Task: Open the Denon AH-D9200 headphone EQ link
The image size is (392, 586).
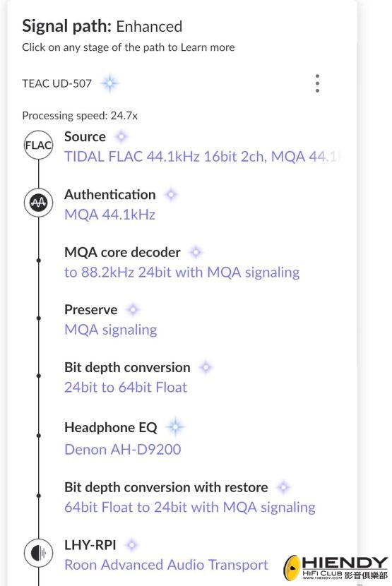Action: [123, 449]
